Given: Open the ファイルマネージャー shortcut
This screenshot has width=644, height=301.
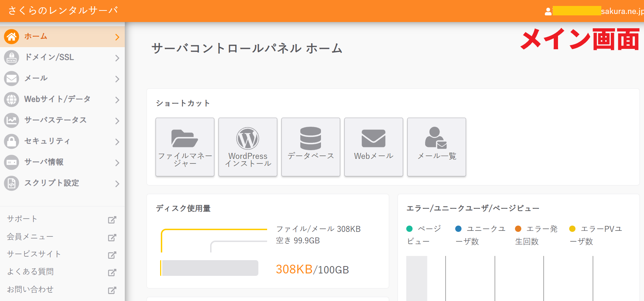Looking at the screenshot, I should 185,147.
